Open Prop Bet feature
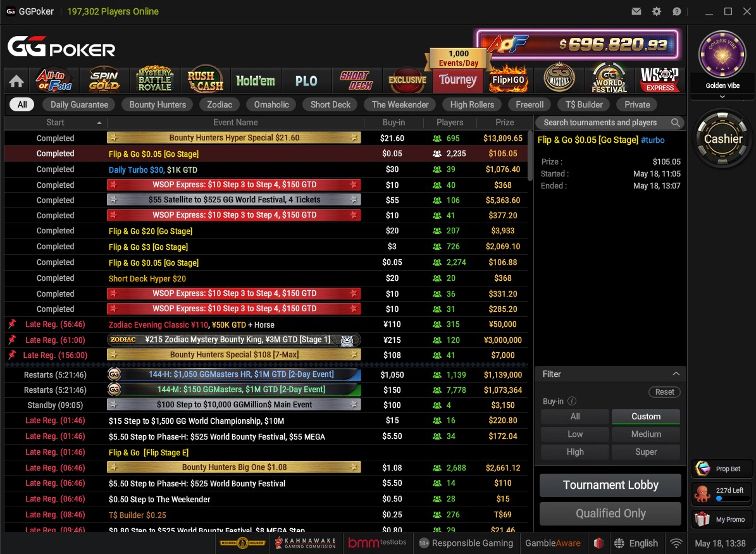Screen dimensions: 756x554 (722, 469)
